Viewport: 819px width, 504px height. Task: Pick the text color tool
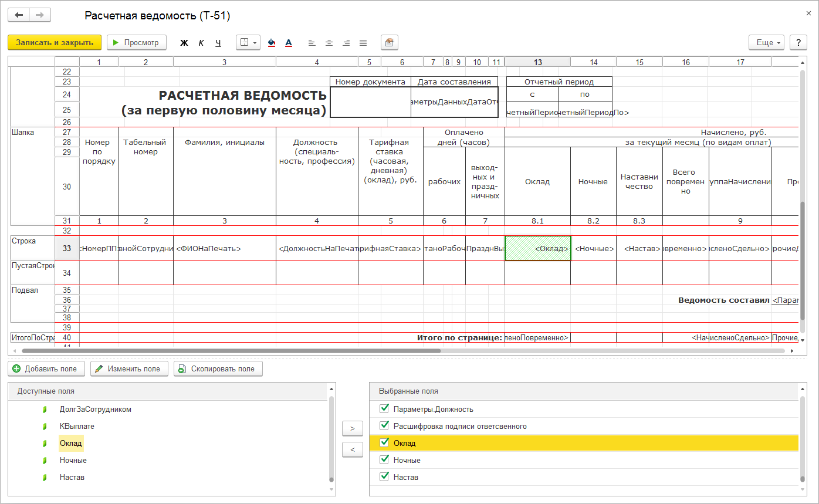(289, 43)
